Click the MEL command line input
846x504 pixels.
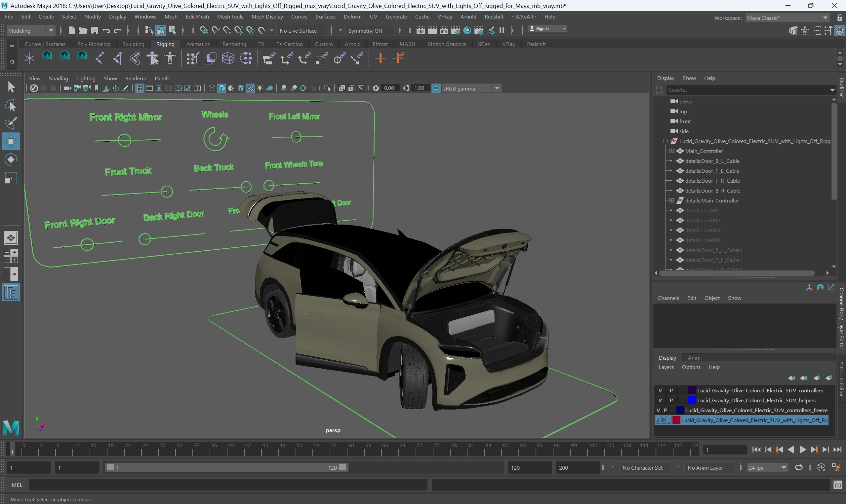(228, 485)
